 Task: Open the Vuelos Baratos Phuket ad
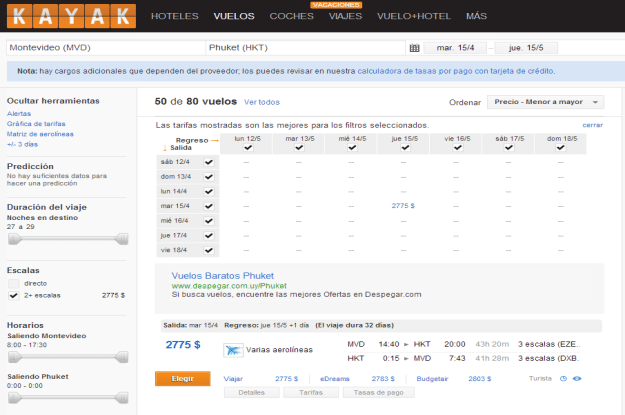222,276
